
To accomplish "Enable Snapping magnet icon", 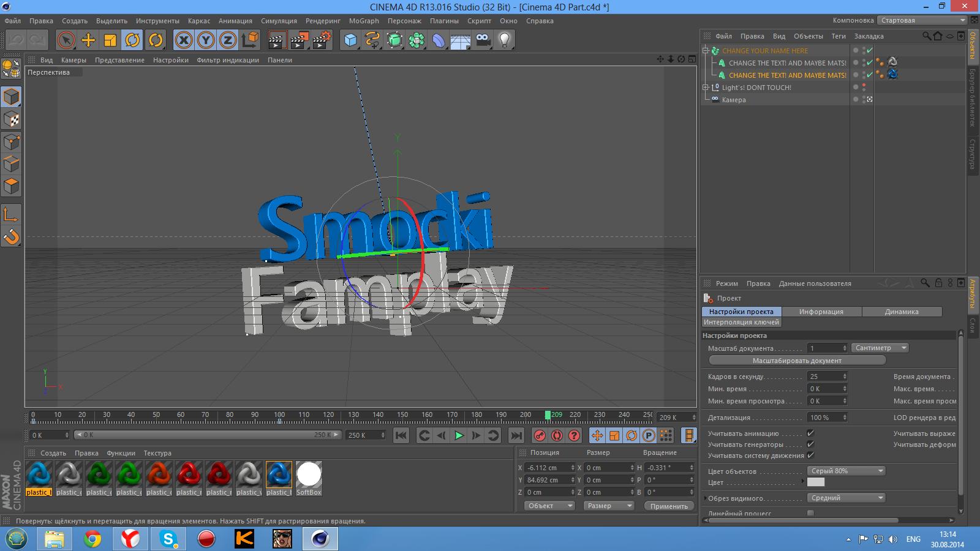I will pos(11,236).
